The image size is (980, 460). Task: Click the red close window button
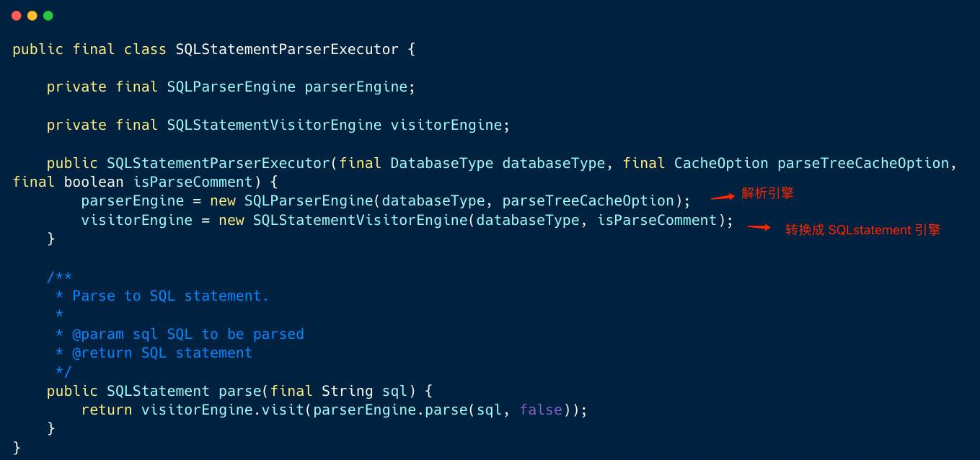coord(17,16)
